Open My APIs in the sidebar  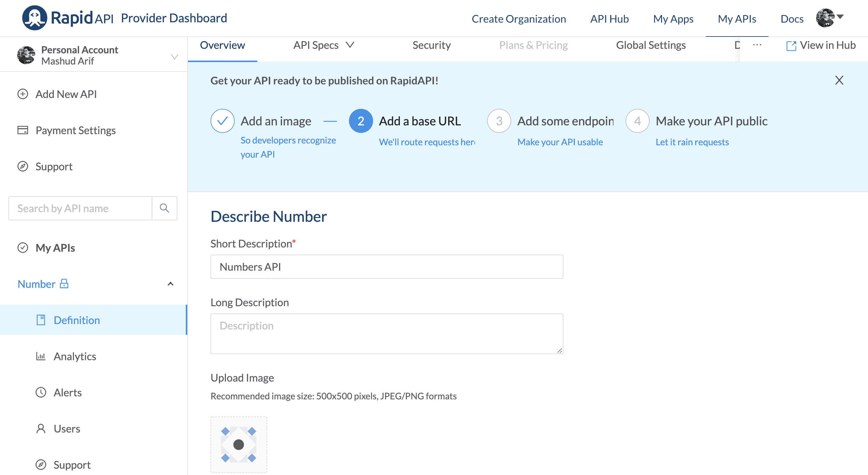55,248
